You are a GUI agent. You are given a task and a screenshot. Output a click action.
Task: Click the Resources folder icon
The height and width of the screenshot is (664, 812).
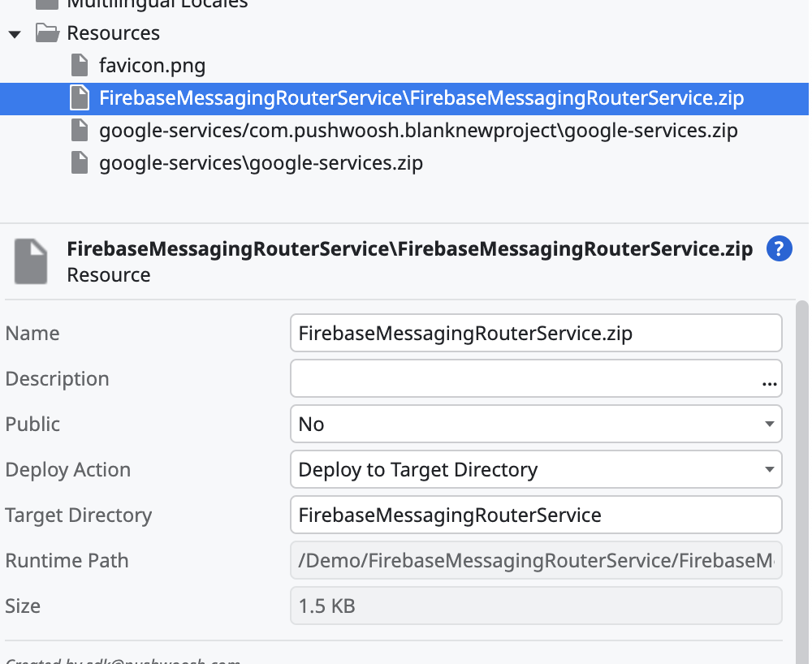point(48,33)
